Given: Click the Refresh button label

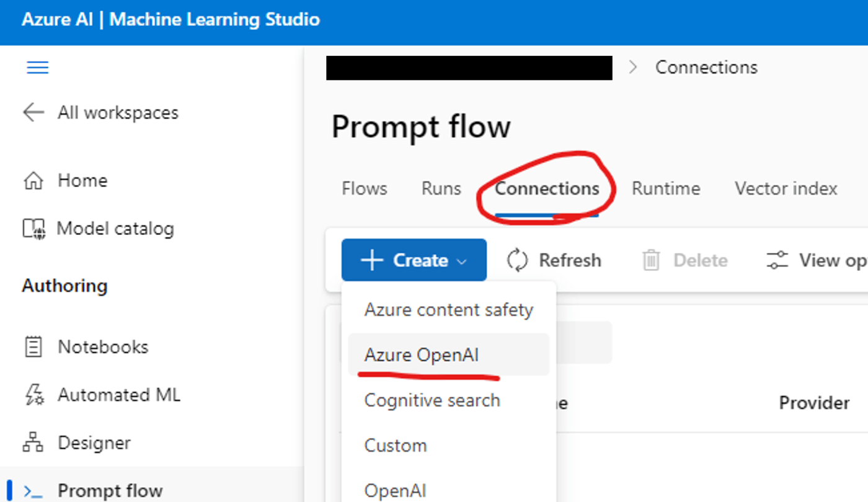Looking at the screenshot, I should click(570, 260).
